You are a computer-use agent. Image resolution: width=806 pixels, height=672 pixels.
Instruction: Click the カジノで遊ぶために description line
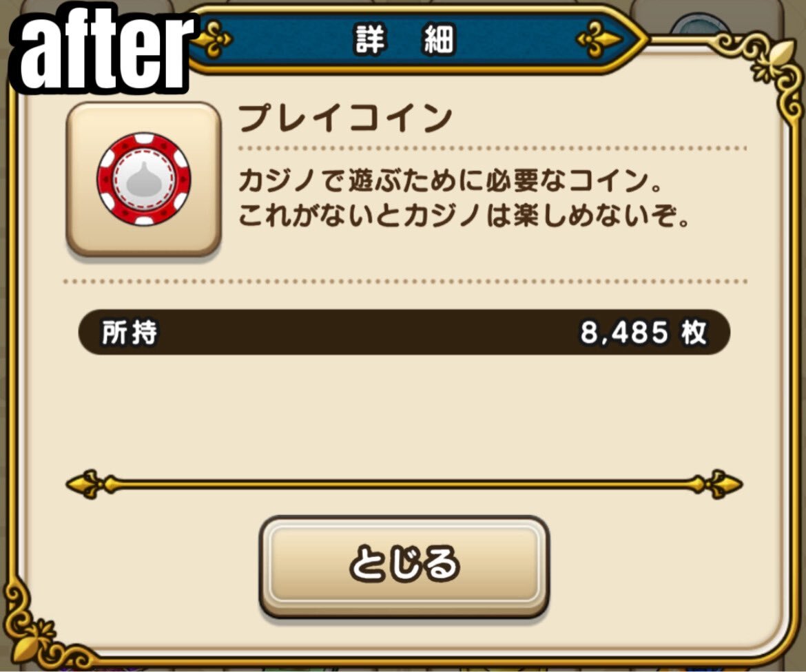[x=451, y=180]
